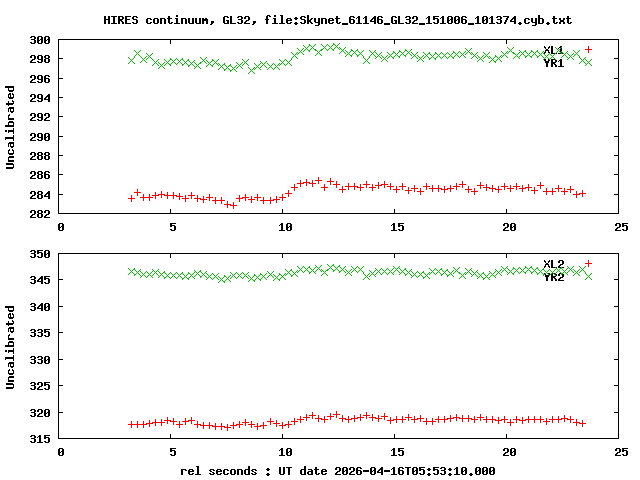640x480 pixels.
Task: Click the XL2 legend label
Action: [x=553, y=264]
